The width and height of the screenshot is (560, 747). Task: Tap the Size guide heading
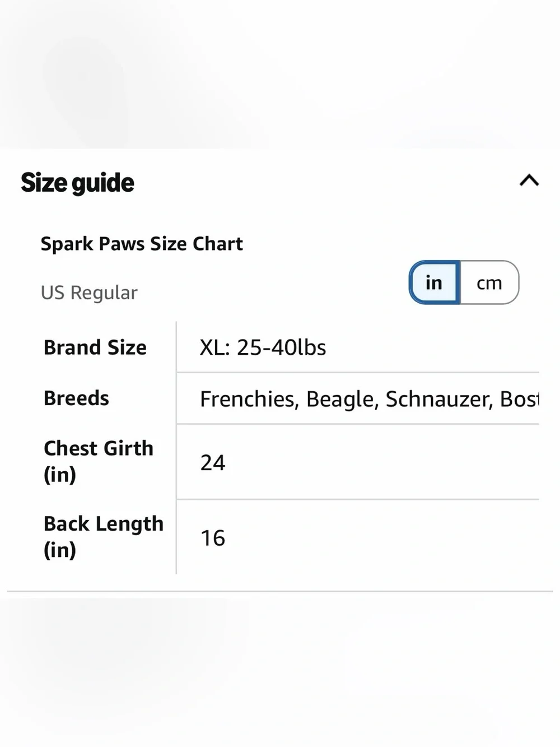coord(77,183)
